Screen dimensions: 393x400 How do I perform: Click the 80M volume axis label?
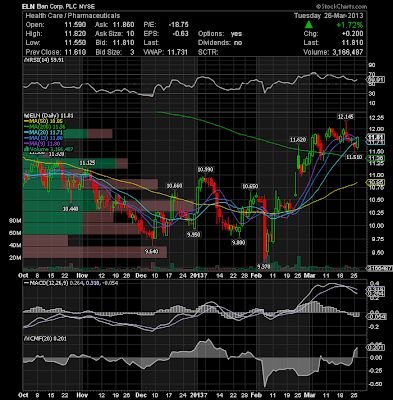point(15,221)
